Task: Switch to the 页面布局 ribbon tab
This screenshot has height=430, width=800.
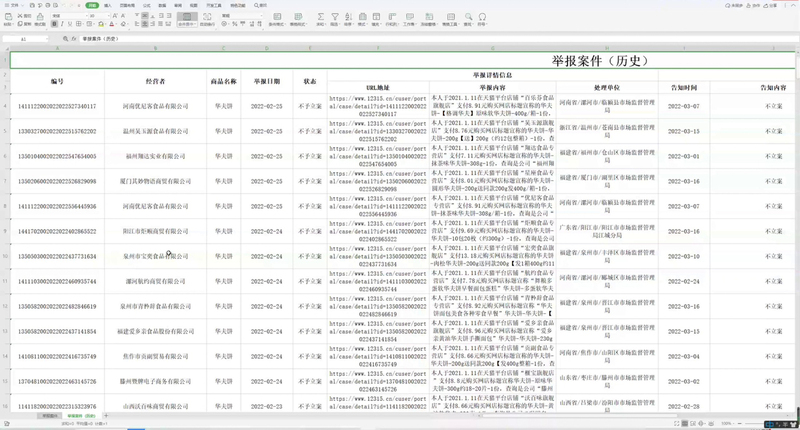Action: (x=127, y=5)
